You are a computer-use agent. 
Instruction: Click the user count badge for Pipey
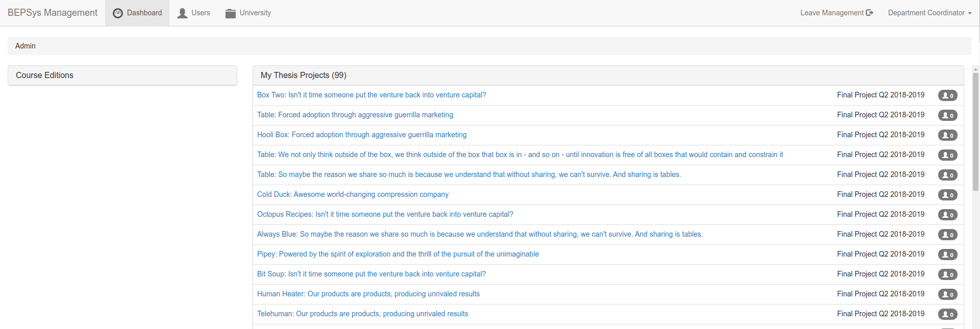point(948,255)
